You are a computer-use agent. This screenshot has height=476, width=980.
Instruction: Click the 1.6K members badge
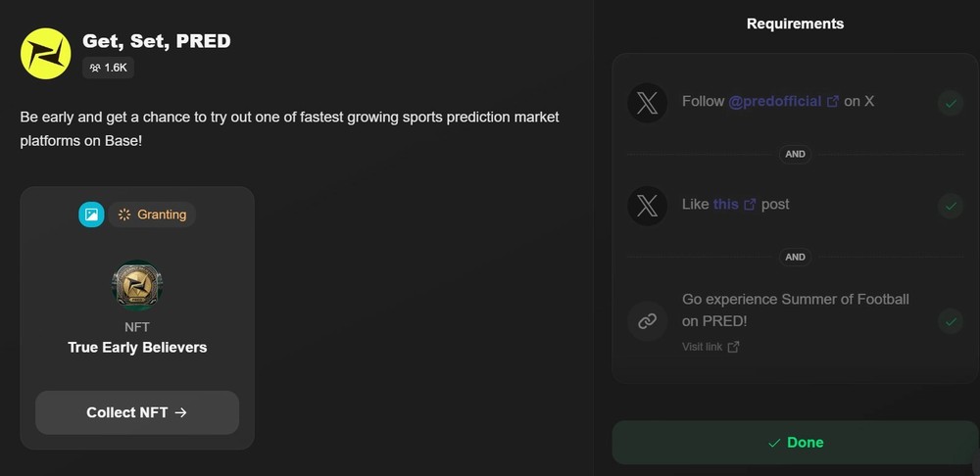coord(108,69)
